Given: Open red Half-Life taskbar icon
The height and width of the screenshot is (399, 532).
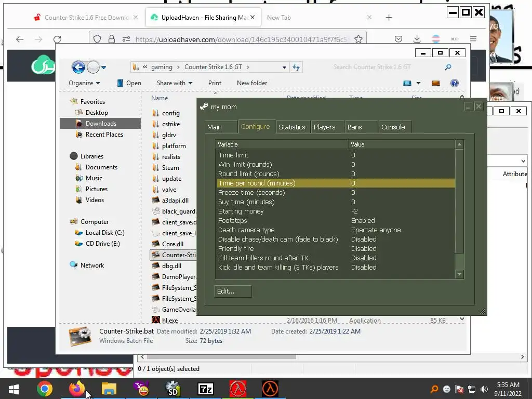Looking at the screenshot, I should coord(238,389).
